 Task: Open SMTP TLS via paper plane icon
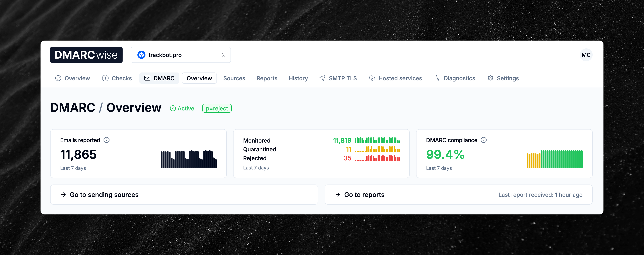pos(322,78)
